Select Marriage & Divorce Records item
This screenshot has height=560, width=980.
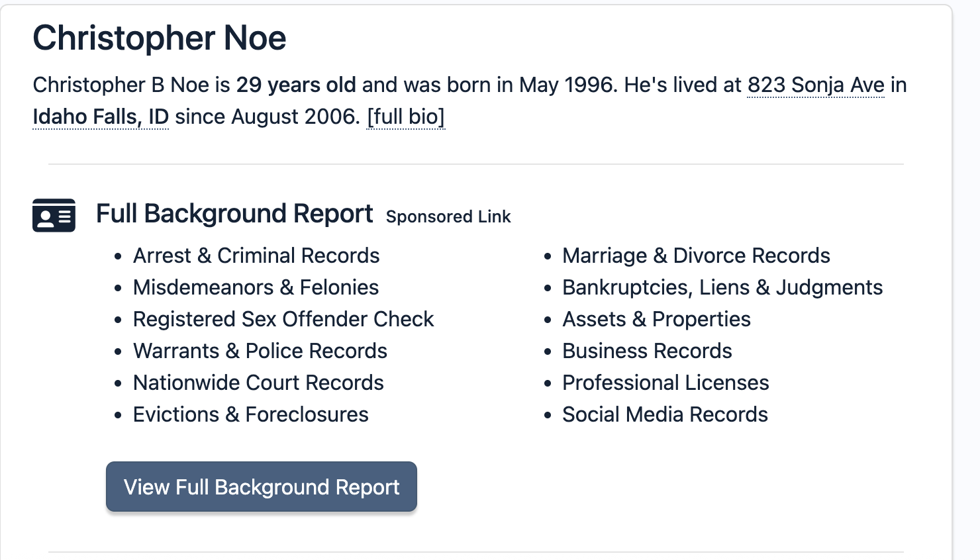click(696, 256)
